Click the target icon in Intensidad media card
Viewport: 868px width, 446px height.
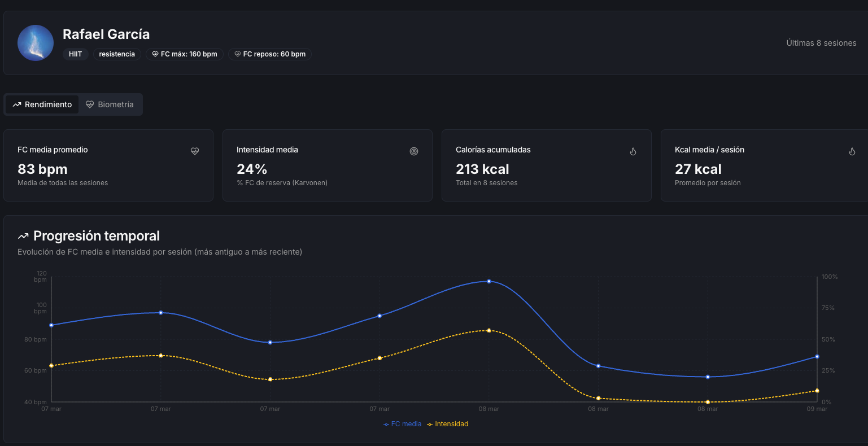(x=414, y=151)
